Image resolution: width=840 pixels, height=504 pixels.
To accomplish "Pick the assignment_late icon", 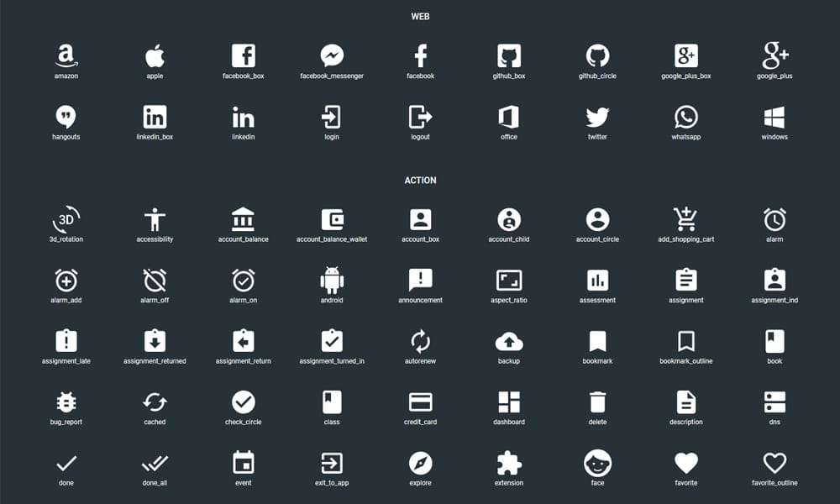I will coord(66,341).
